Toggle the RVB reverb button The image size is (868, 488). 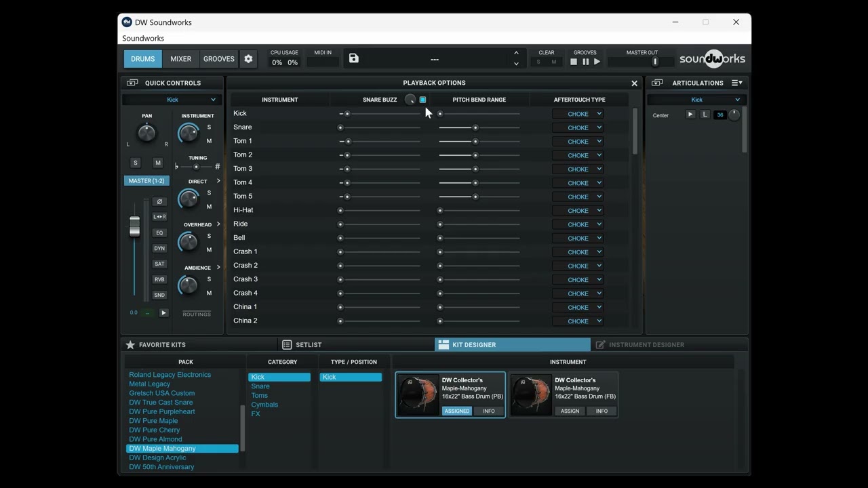159,279
